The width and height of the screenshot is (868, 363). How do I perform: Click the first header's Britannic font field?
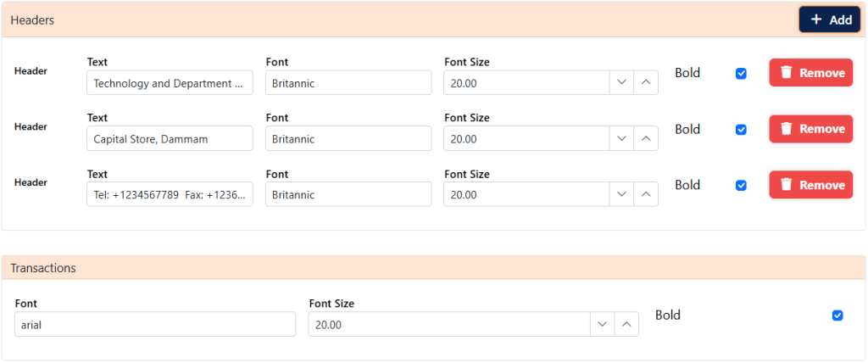[x=348, y=83]
